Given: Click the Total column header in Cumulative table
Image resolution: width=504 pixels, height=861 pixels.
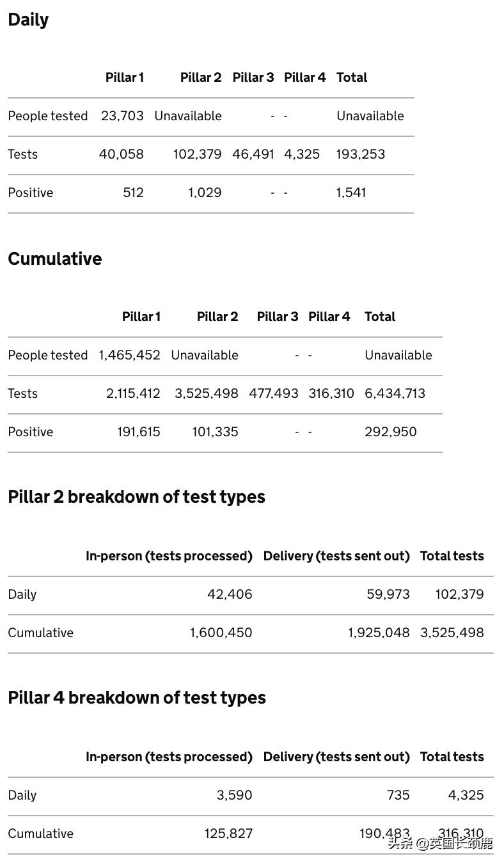Looking at the screenshot, I should 380,317.
